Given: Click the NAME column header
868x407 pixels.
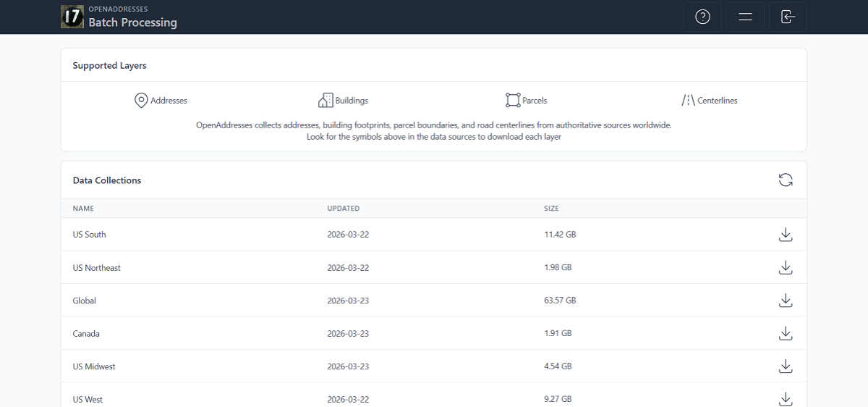Looking at the screenshot, I should (x=83, y=209).
